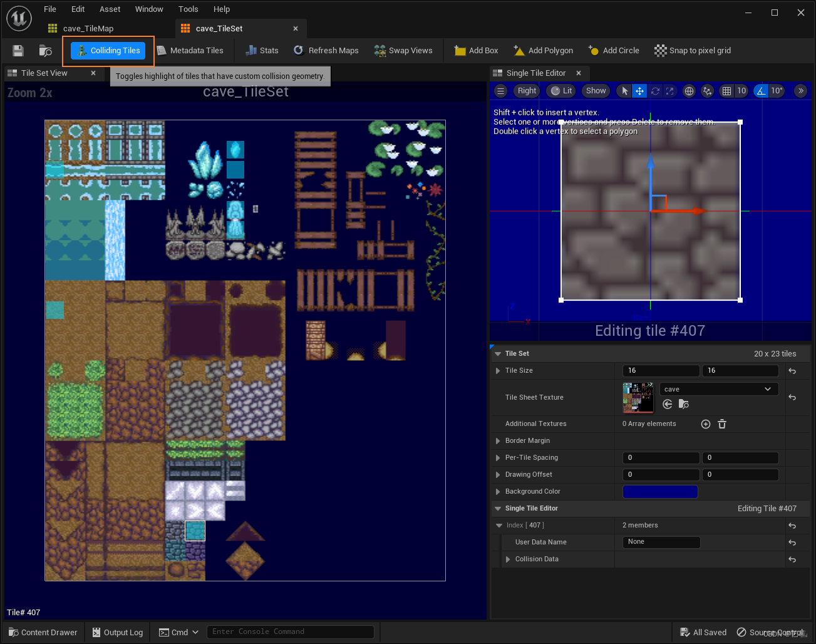Toggle Colliding Tiles highlight
Image resolution: width=816 pixels, height=644 pixels.
pyautogui.click(x=108, y=51)
